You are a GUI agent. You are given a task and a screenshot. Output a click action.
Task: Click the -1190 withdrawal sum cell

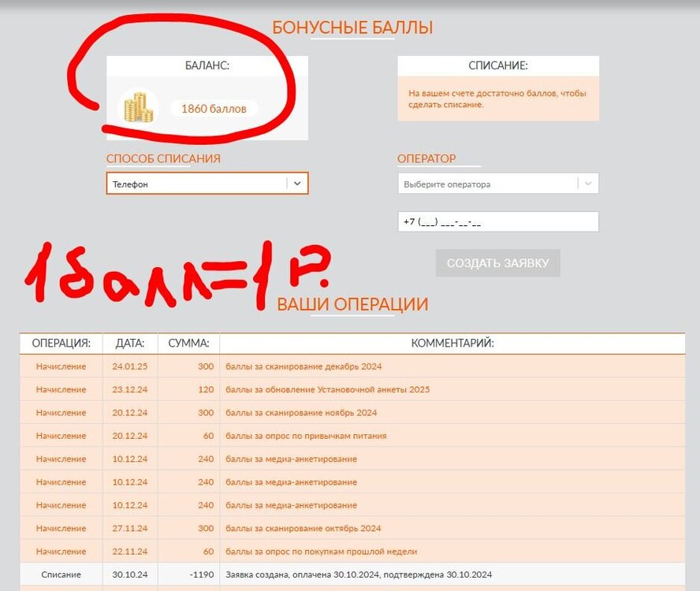[x=202, y=575]
